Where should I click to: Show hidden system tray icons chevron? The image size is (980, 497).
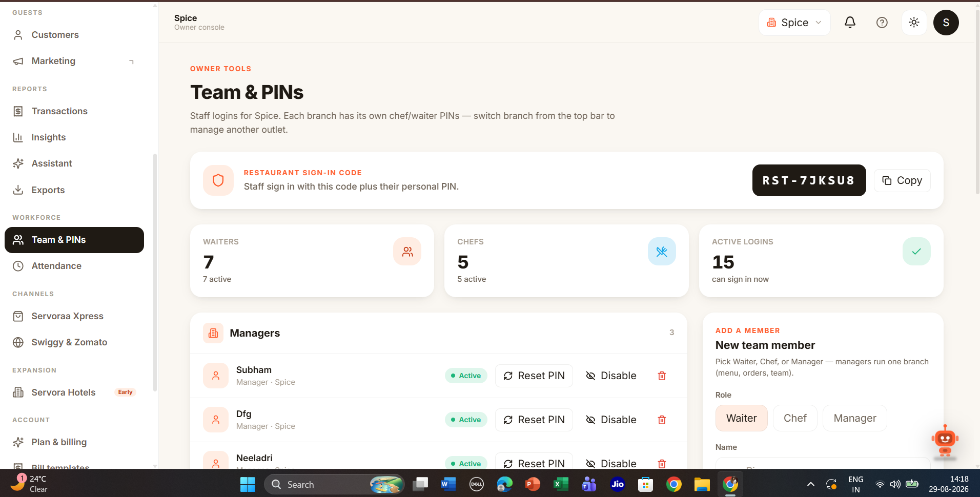tap(810, 484)
